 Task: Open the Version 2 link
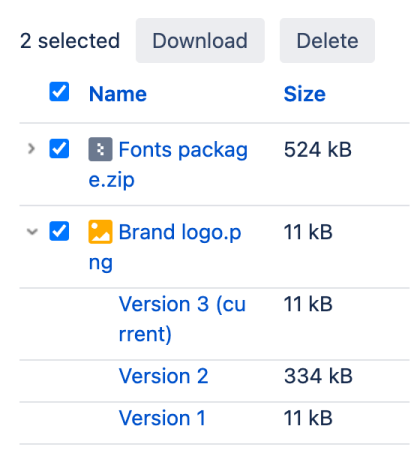click(x=164, y=376)
